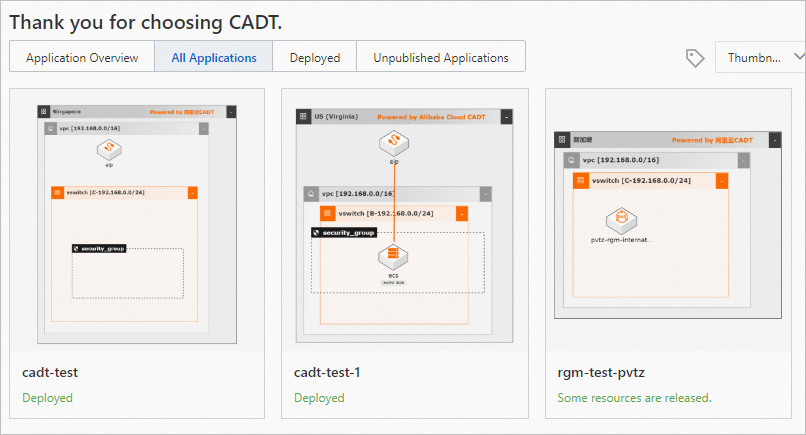Viewport: 806px width, 435px height.
Task: Collapse the vpc box in rgm-test-pvtz diagram
Action: [744, 160]
